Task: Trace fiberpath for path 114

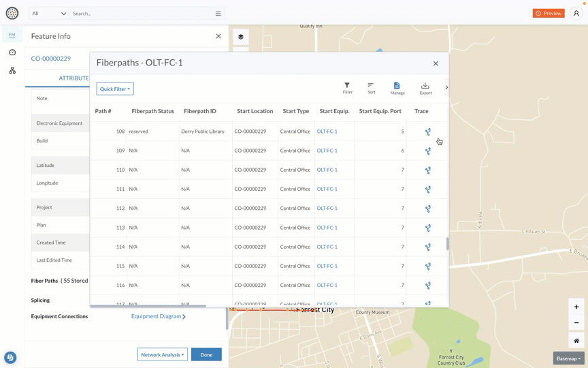Action: pyautogui.click(x=427, y=247)
